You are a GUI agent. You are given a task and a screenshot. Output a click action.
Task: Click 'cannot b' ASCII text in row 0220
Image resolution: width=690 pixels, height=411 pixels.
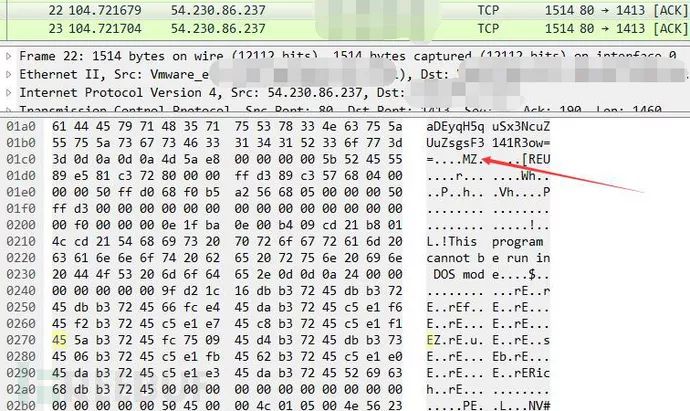tap(455, 258)
